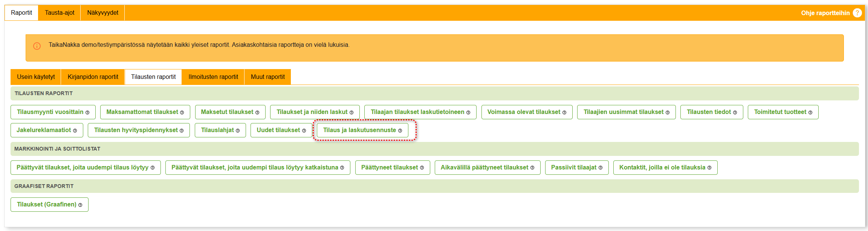
Task: Open the Passiivit tilaajat report
Action: coord(577,168)
